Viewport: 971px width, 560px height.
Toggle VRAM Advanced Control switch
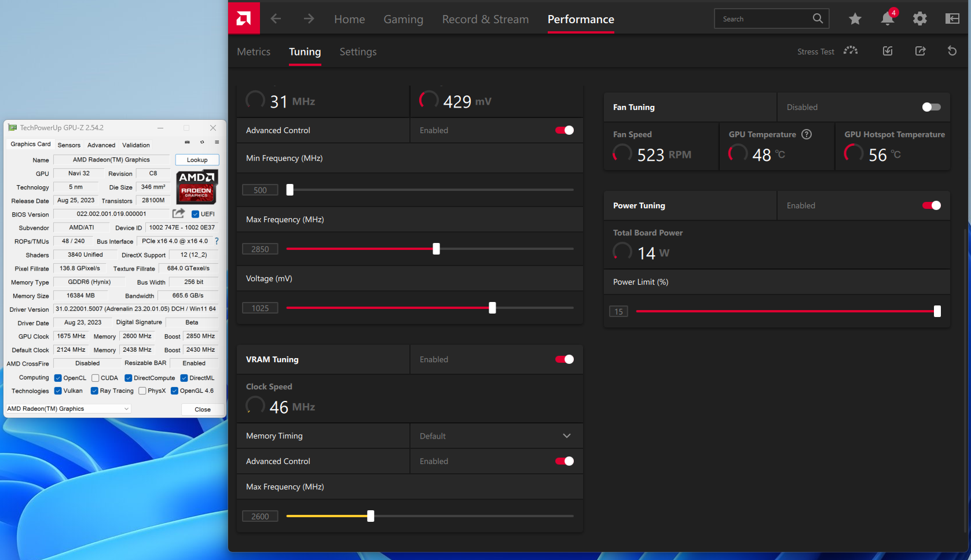point(565,461)
